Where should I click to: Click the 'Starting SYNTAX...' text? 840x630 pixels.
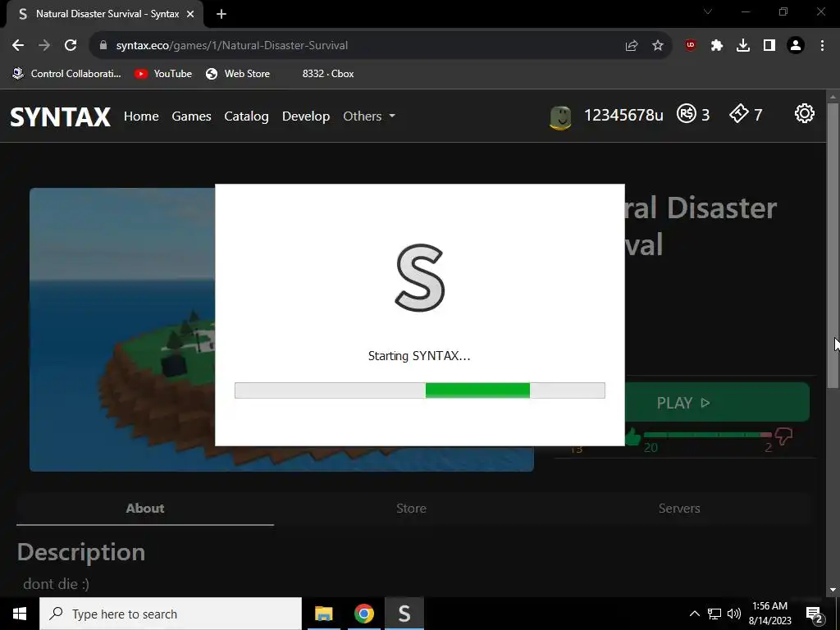[419, 356]
